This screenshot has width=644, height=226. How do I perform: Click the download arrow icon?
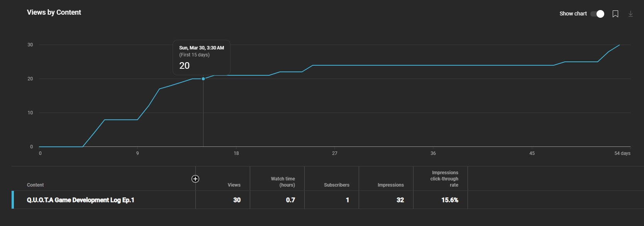pyautogui.click(x=630, y=14)
